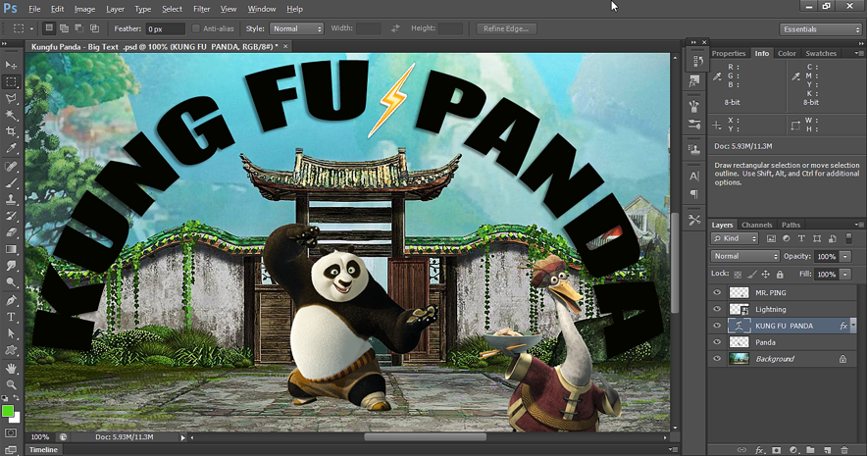Select the Pen tool

11,300
